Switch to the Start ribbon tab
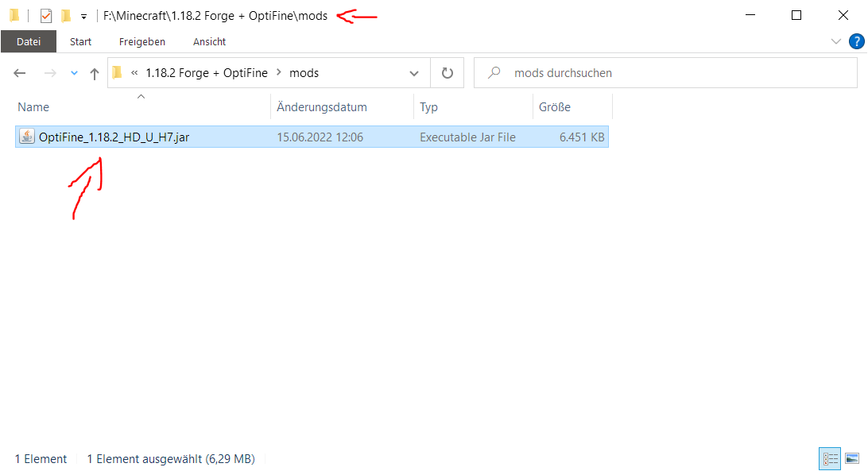The image size is (868, 471). click(x=80, y=41)
